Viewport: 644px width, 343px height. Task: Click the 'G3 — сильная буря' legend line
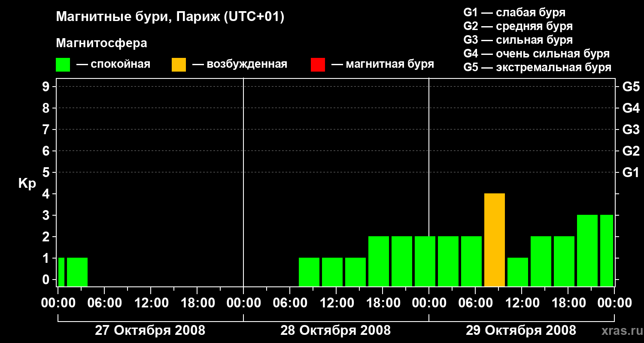(518, 40)
